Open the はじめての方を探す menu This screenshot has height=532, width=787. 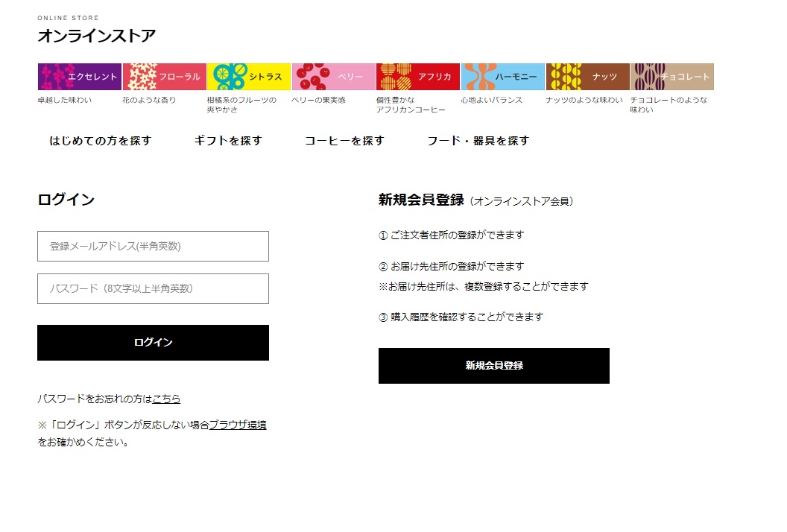[101, 141]
